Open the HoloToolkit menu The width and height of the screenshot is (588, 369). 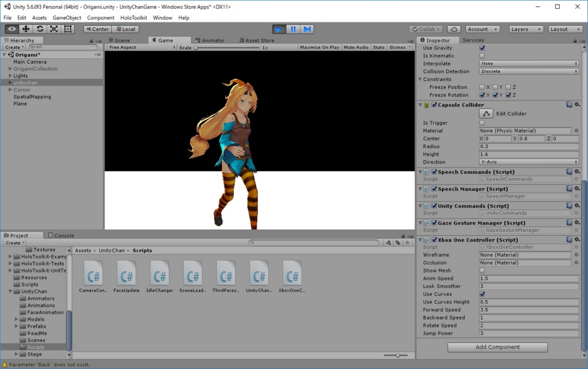(133, 18)
